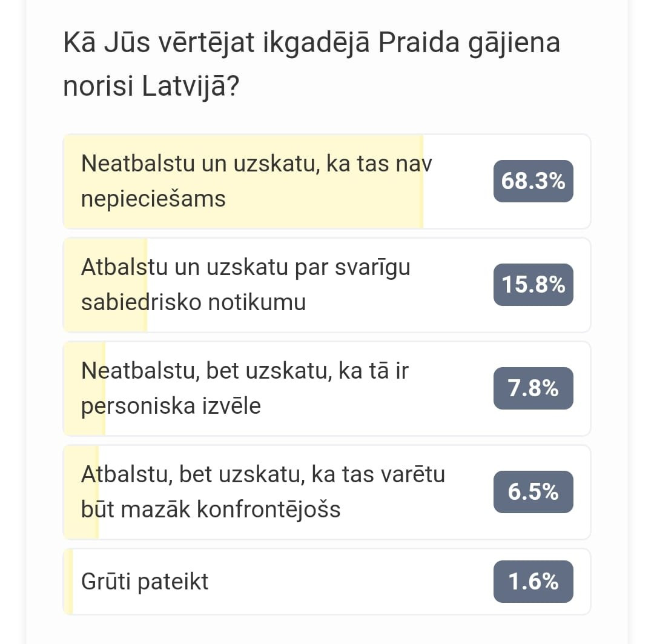
Task: Click the word 'nepieciešams' in first option
Action: 153,199
